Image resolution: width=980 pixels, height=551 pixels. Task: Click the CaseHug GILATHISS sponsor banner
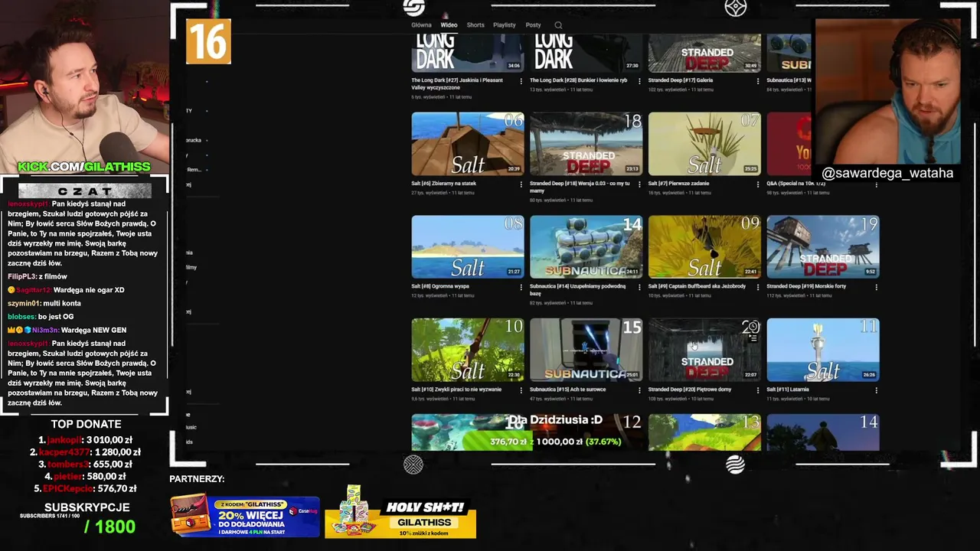point(245,516)
